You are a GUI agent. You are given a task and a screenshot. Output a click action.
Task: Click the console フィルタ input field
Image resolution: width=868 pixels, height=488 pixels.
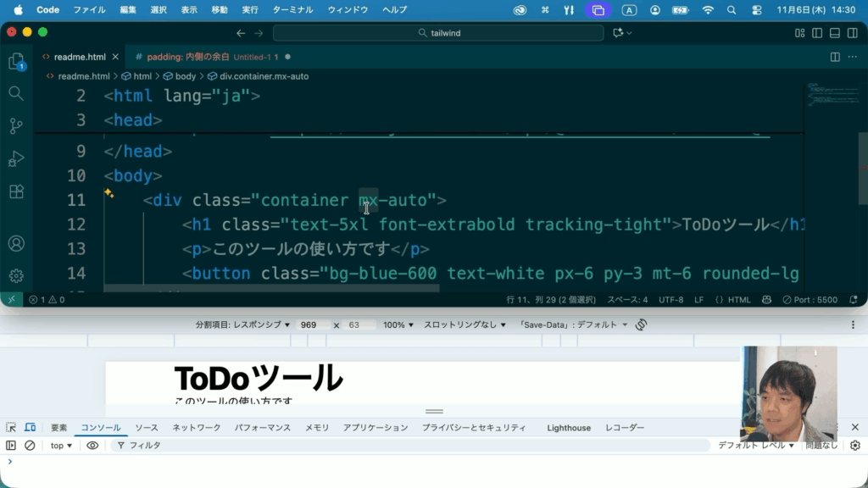pyautogui.click(x=407, y=446)
